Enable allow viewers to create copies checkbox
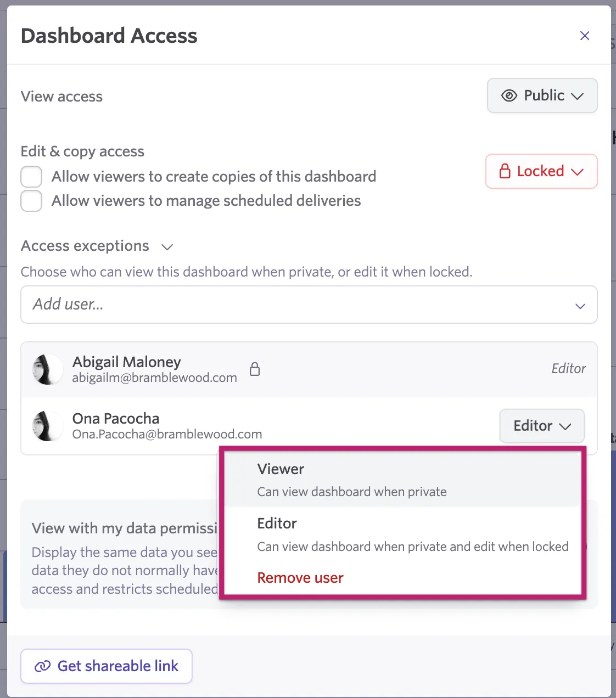This screenshot has width=616, height=698. (x=31, y=177)
